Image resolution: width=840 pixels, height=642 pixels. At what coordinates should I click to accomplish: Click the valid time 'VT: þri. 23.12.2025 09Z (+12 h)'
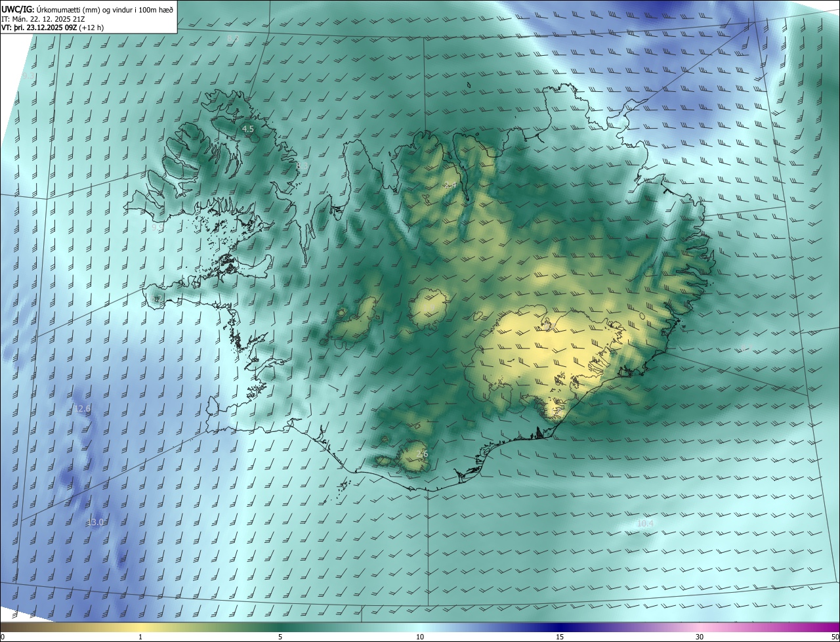pos(52,28)
